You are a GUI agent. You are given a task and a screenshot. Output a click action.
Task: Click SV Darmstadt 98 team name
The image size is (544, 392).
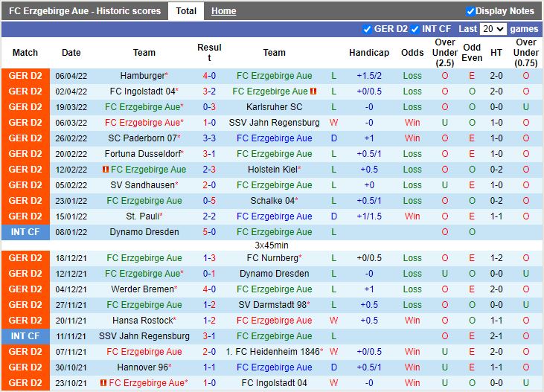coord(272,304)
